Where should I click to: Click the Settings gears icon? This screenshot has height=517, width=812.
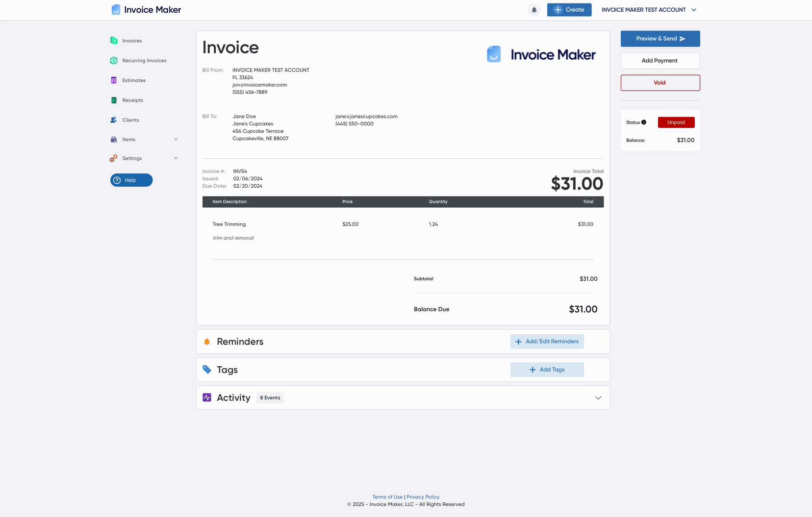[114, 158]
